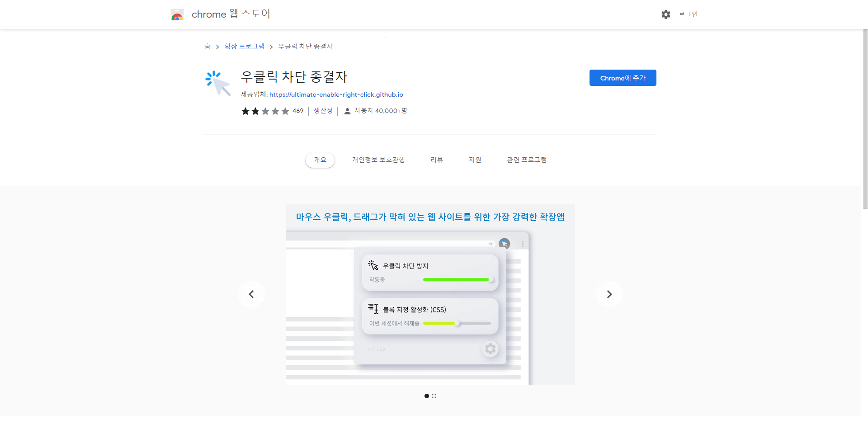868x438 pixels.
Task: Select the 개요 tab
Action: [320, 160]
